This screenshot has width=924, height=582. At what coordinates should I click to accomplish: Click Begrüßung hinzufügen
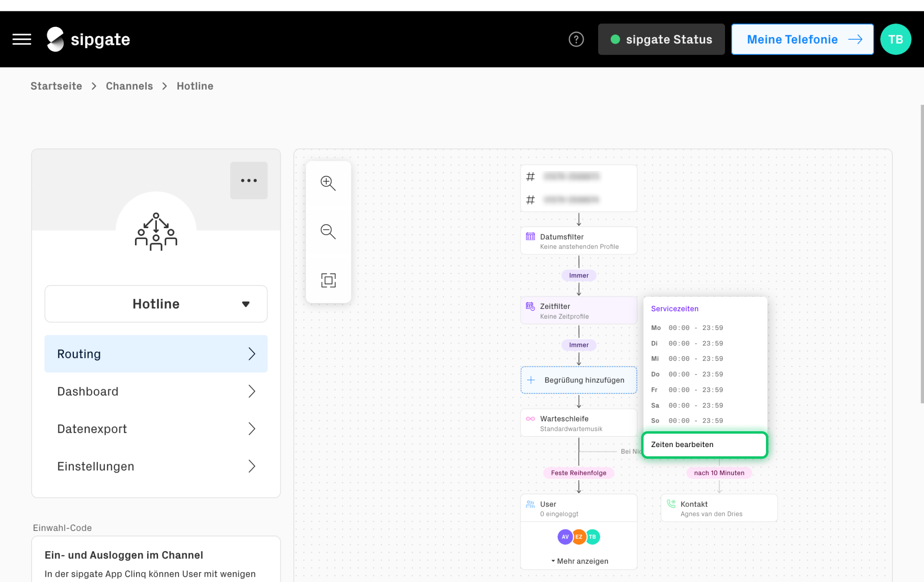coord(579,380)
